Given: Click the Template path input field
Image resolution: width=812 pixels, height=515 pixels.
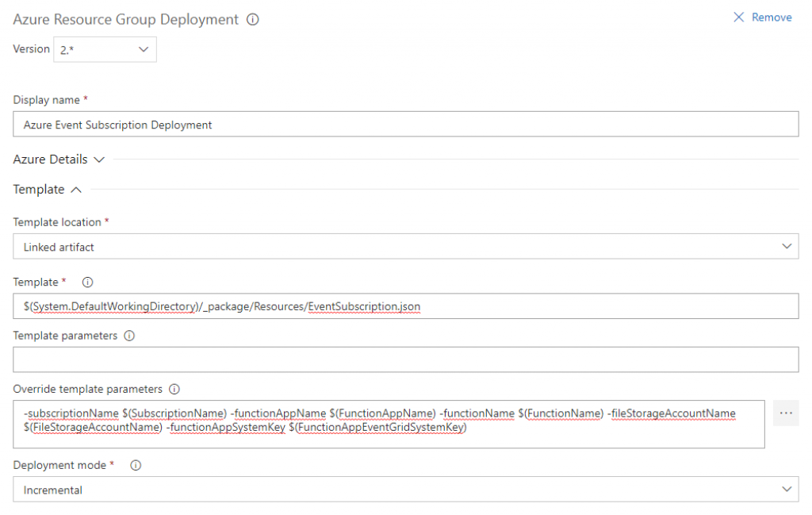Looking at the screenshot, I should coord(406,306).
